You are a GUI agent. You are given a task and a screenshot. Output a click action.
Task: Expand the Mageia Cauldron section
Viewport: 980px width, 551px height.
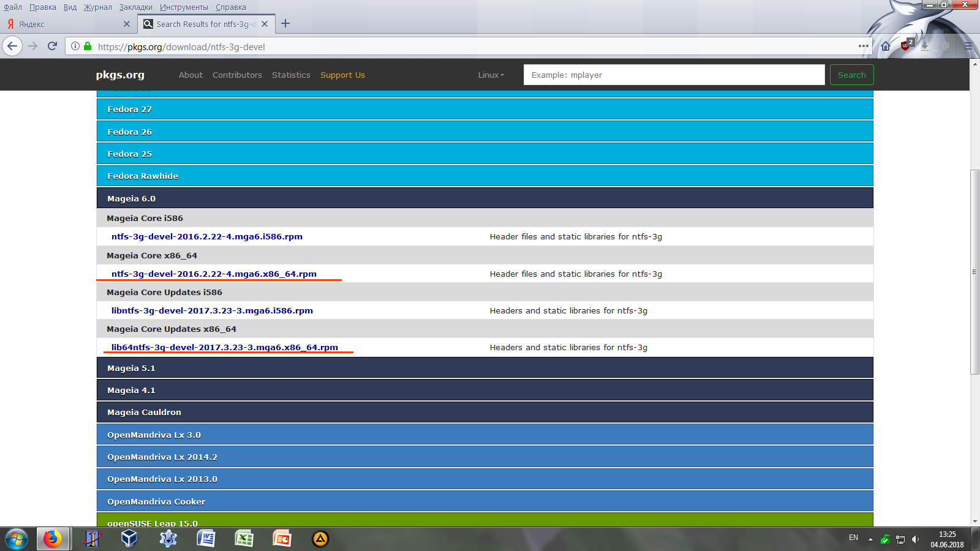tap(484, 412)
